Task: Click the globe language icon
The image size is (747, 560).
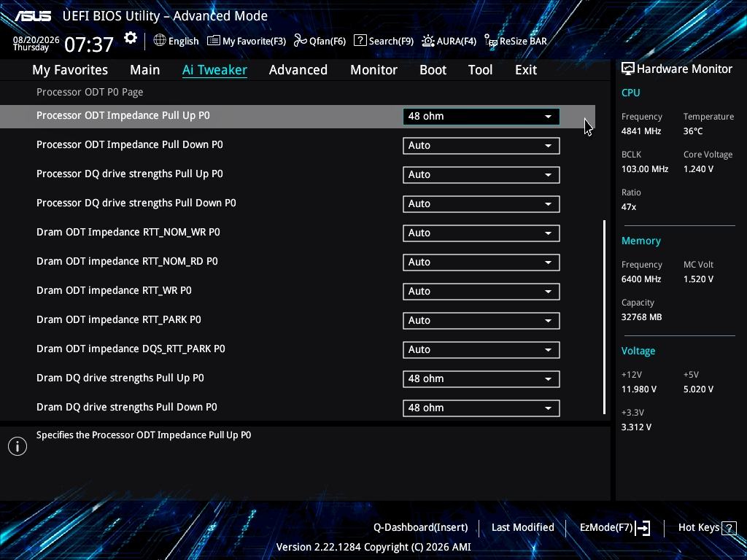Action: (160, 41)
